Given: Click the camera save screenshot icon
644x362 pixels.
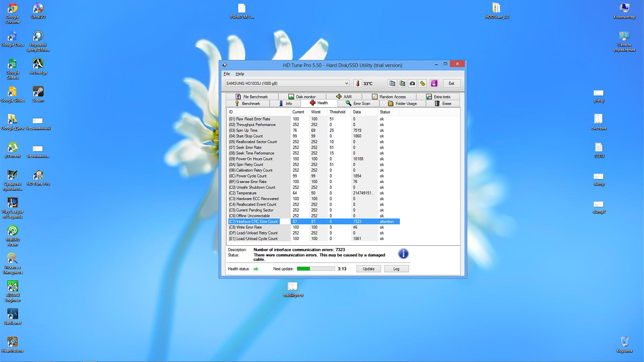Looking at the screenshot, I should pos(413,83).
